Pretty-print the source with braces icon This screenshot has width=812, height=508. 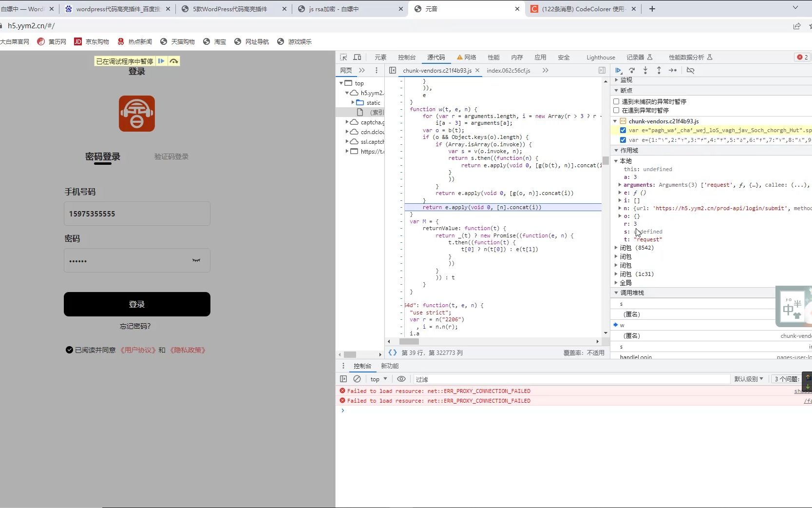coord(392,352)
